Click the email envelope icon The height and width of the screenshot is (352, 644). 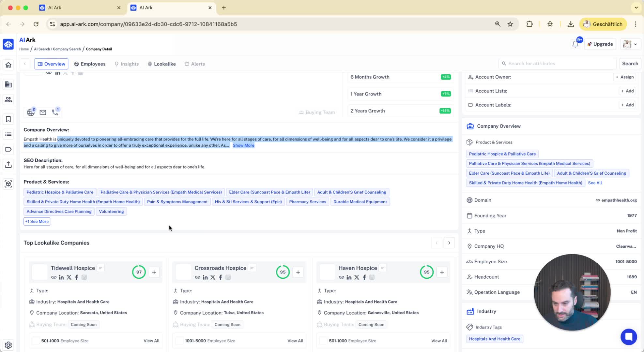coord(43,112)
